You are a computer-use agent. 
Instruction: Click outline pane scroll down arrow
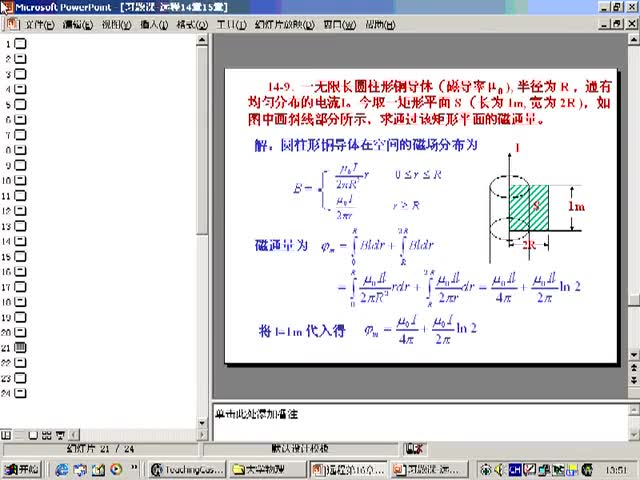point(202,423)
